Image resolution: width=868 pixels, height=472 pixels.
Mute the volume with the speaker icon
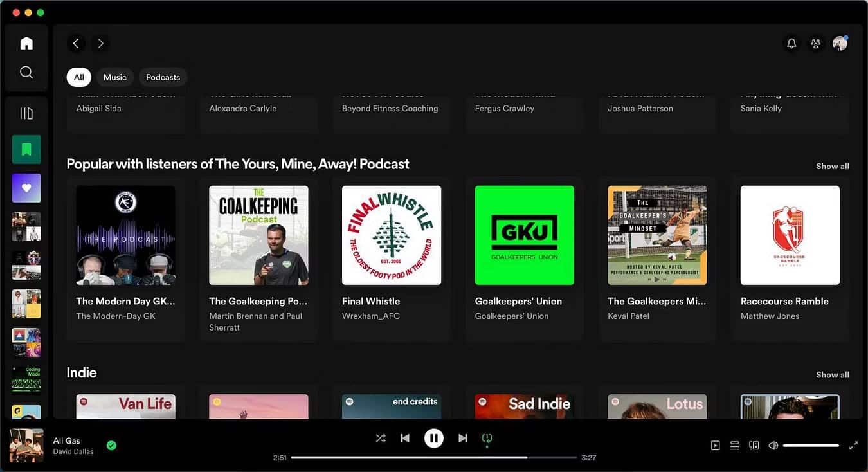click(x=773, y=445)
